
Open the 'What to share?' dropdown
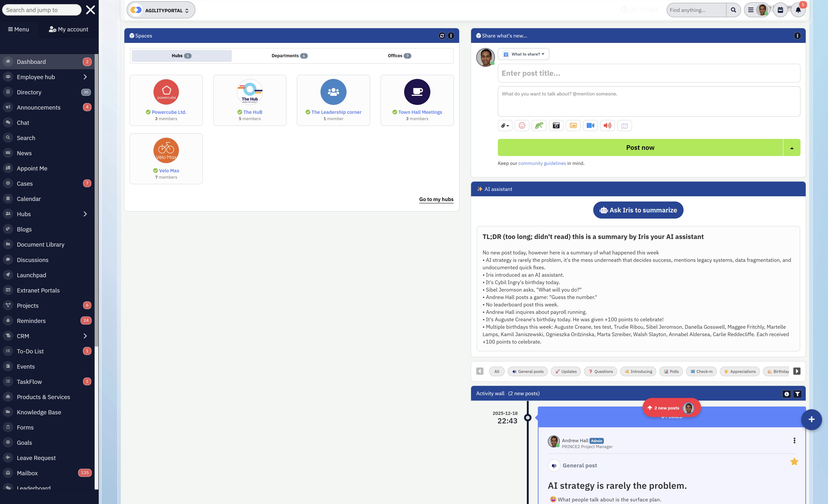[523, 54]
